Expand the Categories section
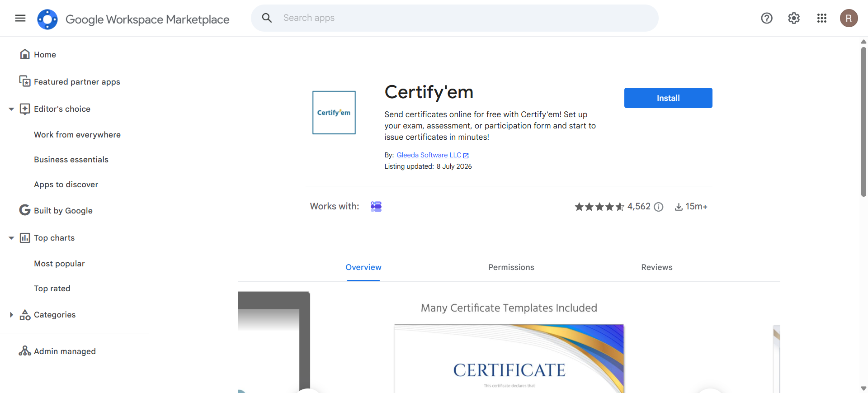This screenshot has height=393, width=868. [x=11, y=315]
